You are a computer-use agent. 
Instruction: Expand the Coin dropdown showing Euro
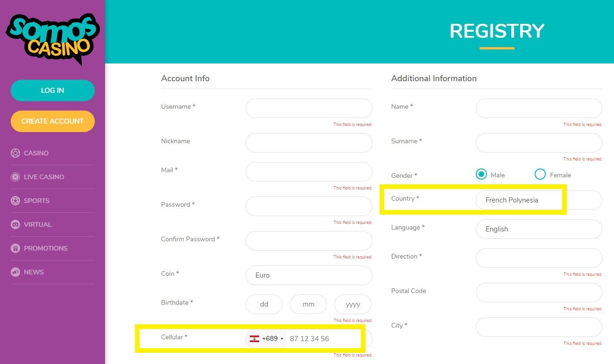click(x=309, y=275)
